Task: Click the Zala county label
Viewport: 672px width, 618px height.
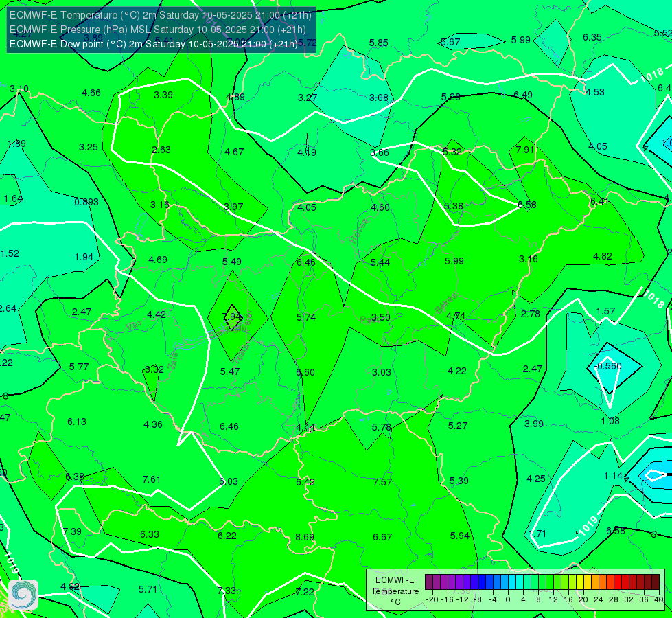Action: click(x=173, y=363)
